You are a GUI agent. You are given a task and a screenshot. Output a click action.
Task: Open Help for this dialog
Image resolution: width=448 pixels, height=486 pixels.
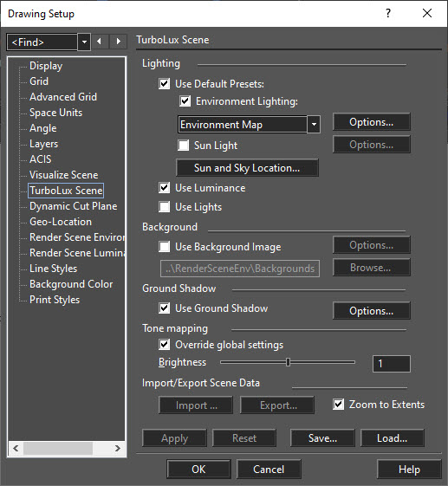pyautogui.click(x=409, y=470)
